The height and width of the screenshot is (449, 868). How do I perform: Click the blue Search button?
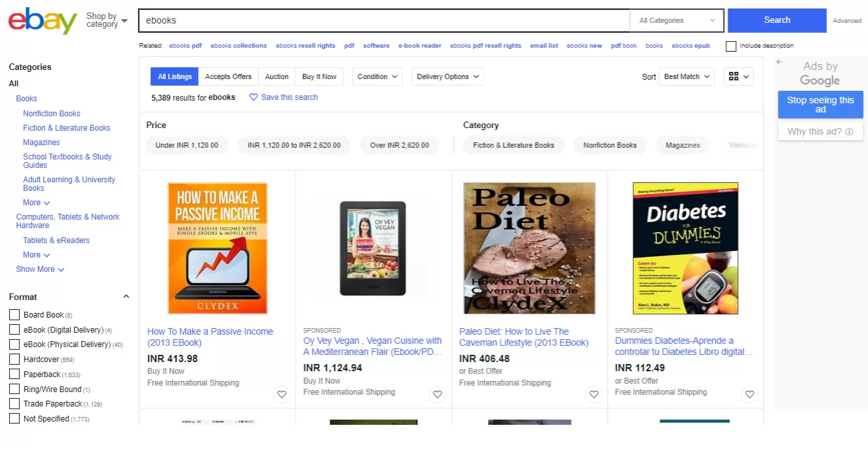click(x=776, y=20)
